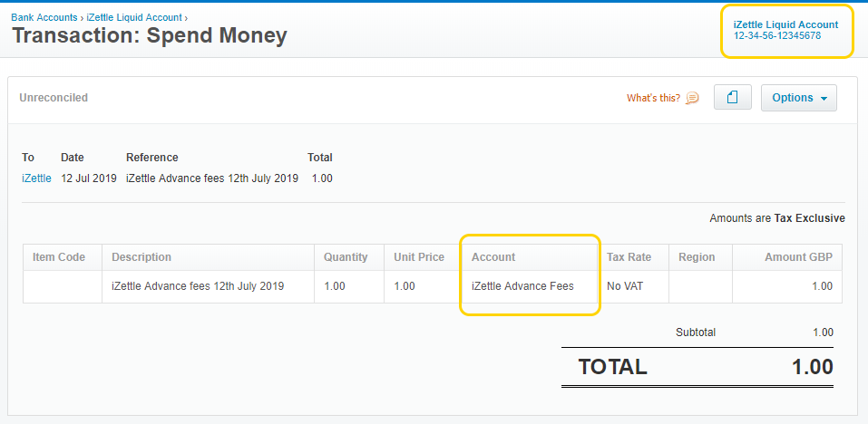Click the Unreconciled status label
Viewport: 868px width, 424px height.
pyautogui.click(x=54, y=98)
